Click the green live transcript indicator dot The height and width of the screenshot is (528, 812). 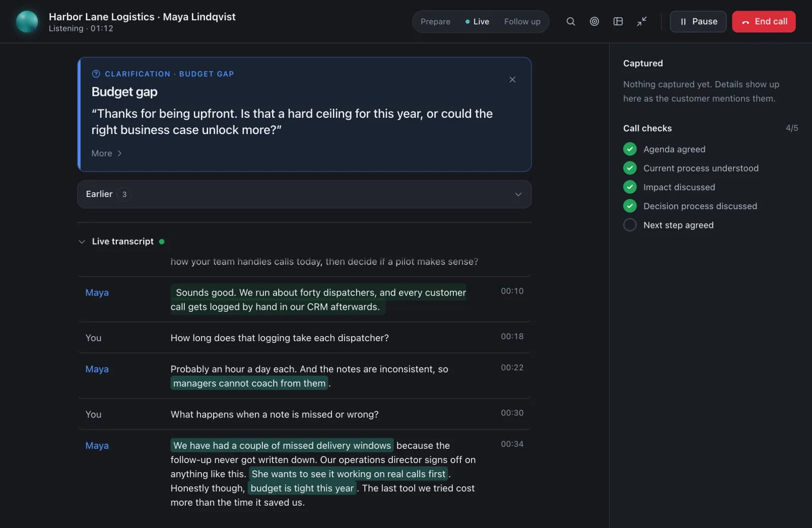pyautogui.click(x=162, y=242)
